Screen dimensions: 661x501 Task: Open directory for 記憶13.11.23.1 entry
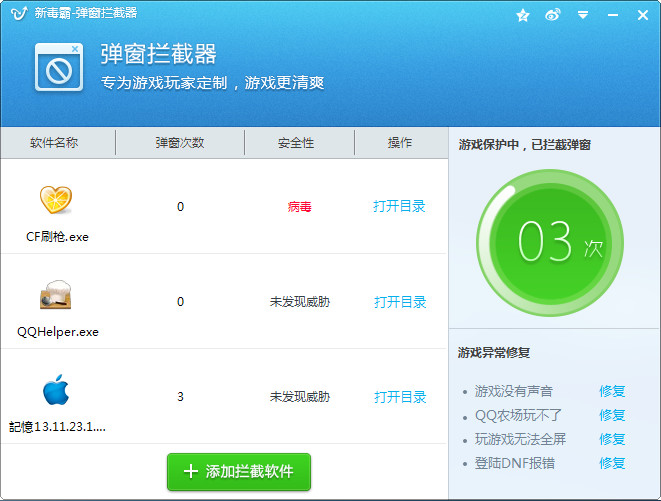[x=400, y=397]
